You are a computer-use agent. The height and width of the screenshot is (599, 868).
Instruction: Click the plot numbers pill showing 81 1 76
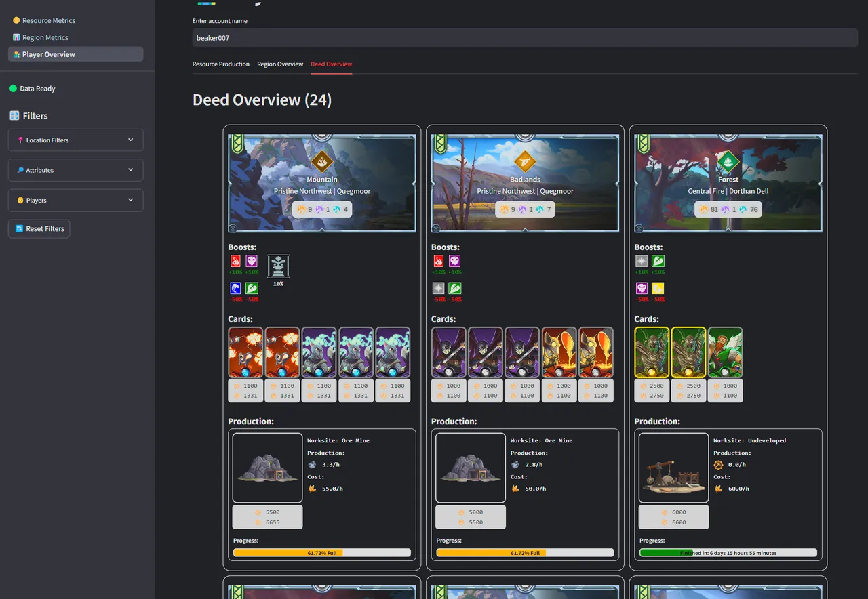(x=728, y=210)
